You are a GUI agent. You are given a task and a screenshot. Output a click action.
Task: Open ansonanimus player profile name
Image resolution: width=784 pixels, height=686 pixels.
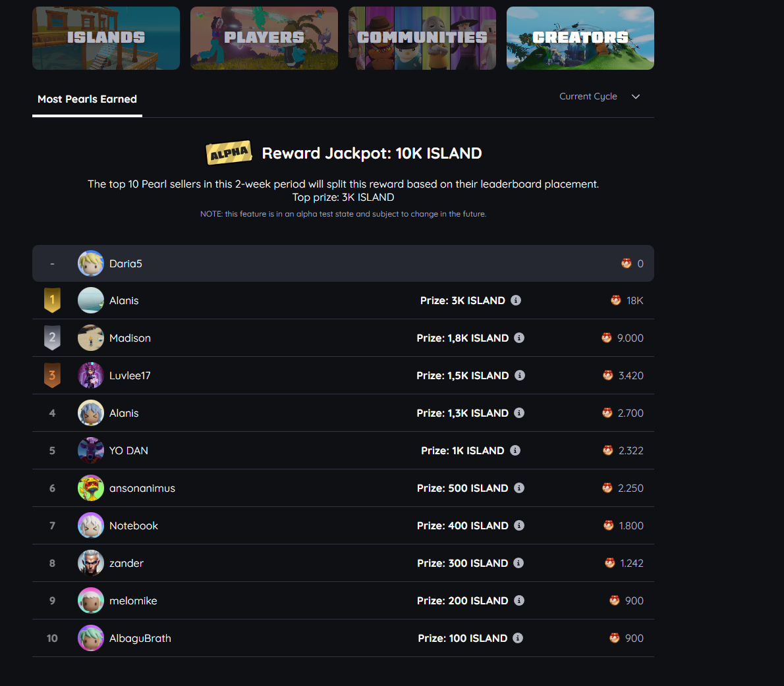[142, 488]
